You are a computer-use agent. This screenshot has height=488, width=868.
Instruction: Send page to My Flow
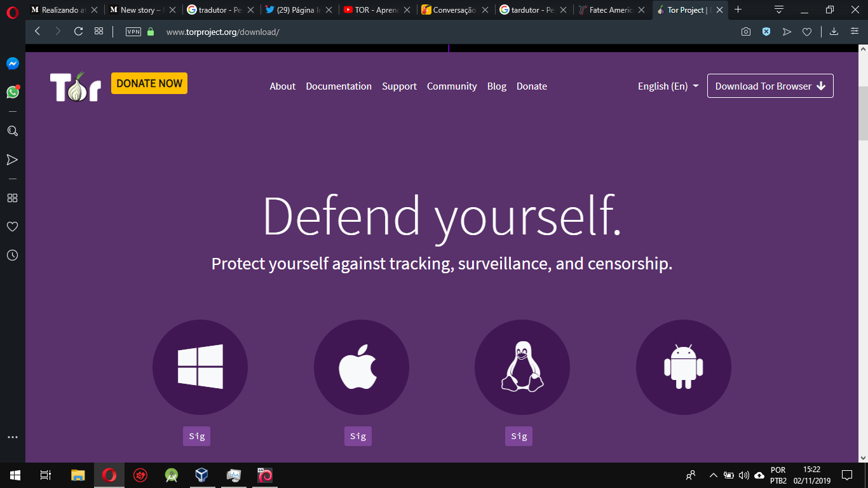[x=787, y=32]
